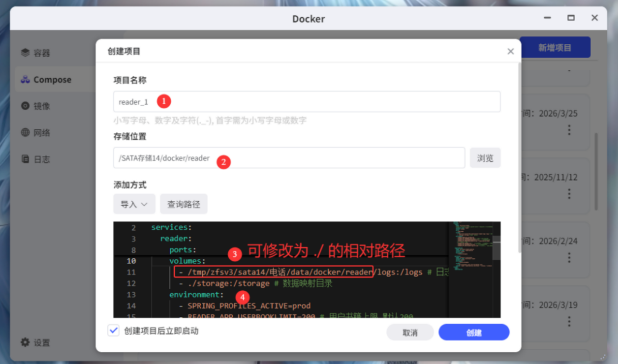Screen dimensions: 618x364
Task: Click the 浏览 browse button
Action: click(485, 158)
